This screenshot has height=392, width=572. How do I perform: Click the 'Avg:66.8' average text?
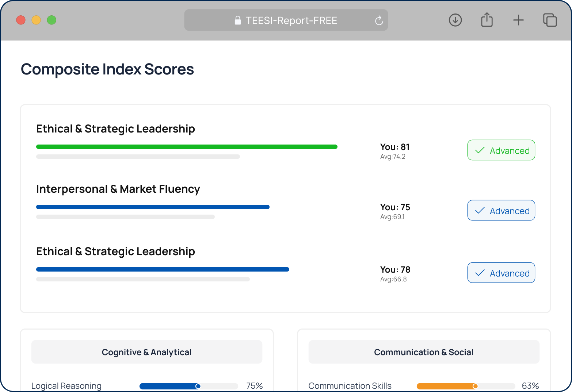tap(393, 279)
